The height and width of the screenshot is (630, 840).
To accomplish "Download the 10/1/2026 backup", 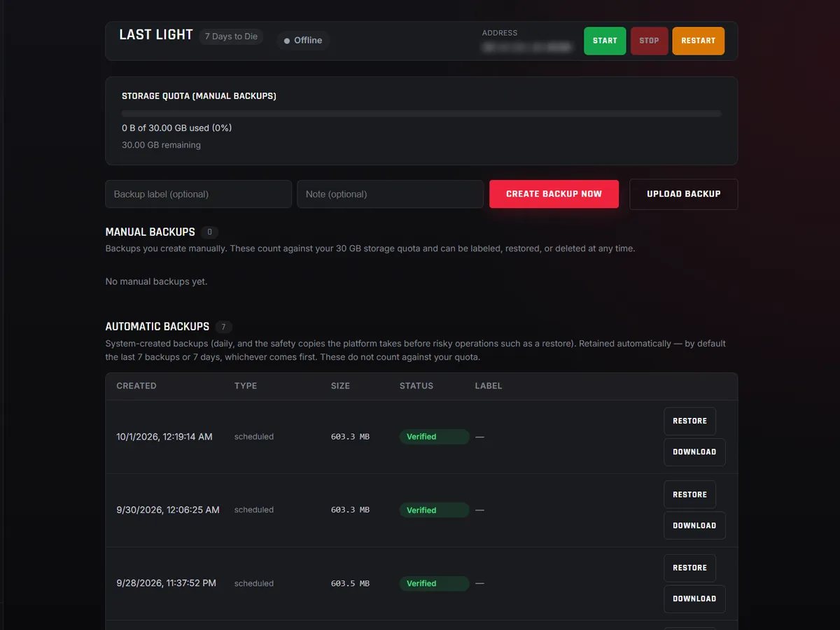I will tap(694, 452).
